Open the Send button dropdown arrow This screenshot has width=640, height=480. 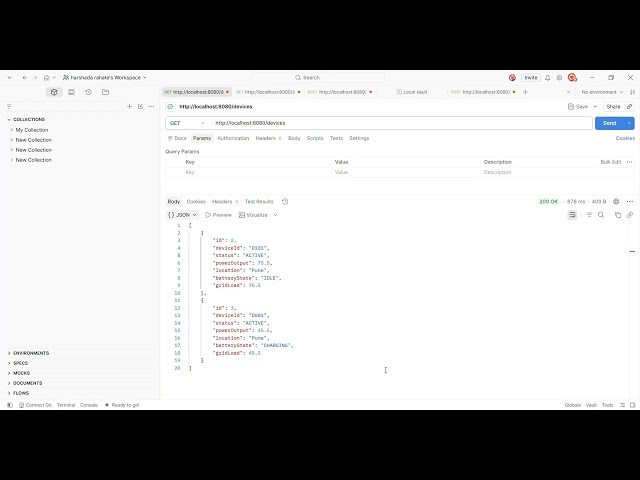[x=629, y=123]
